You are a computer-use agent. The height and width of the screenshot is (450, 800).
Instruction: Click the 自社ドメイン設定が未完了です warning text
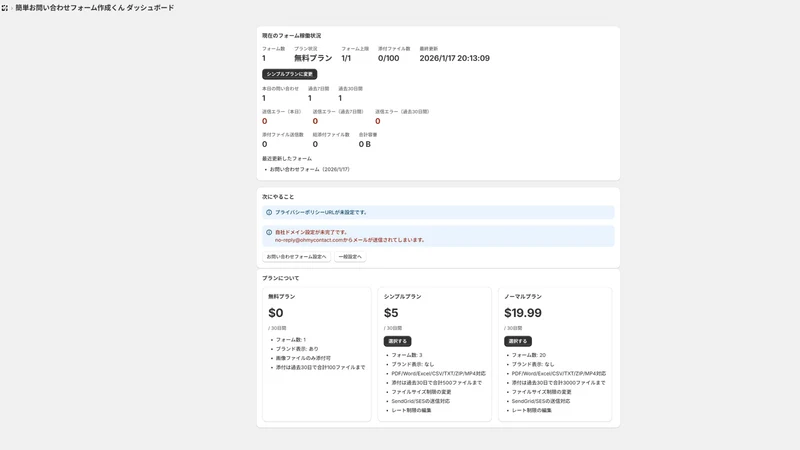point(311,232)
